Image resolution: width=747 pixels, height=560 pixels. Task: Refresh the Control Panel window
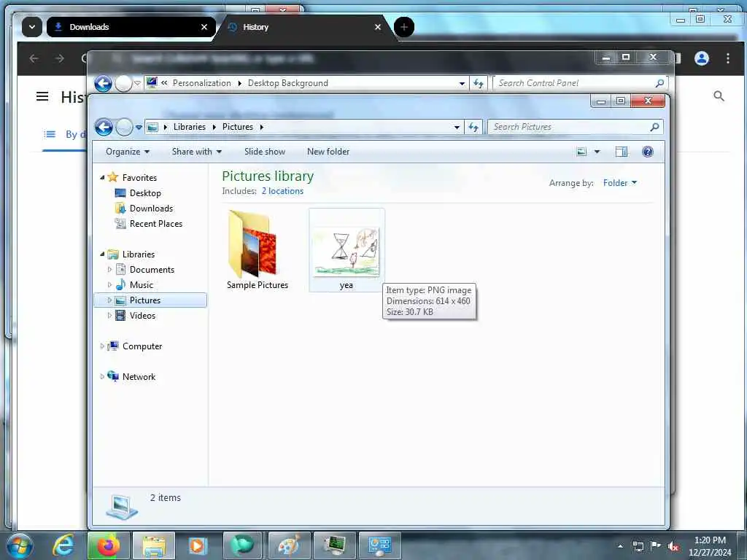coord(478,83)
